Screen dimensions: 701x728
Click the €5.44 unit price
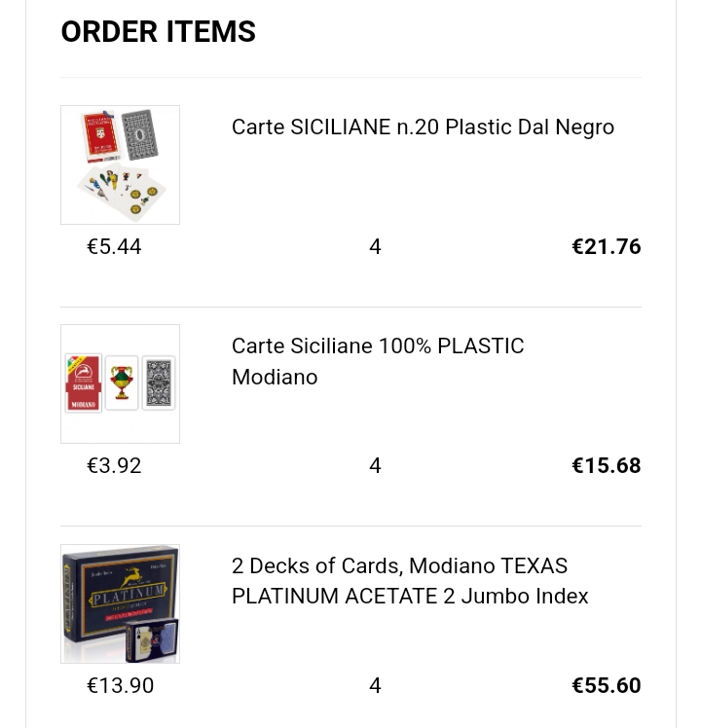point(114,246)
